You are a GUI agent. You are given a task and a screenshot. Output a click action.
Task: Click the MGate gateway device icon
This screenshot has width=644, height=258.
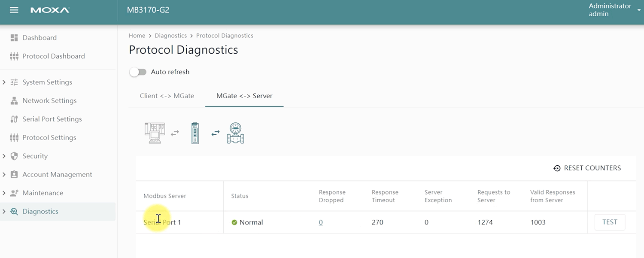point(195,133)
